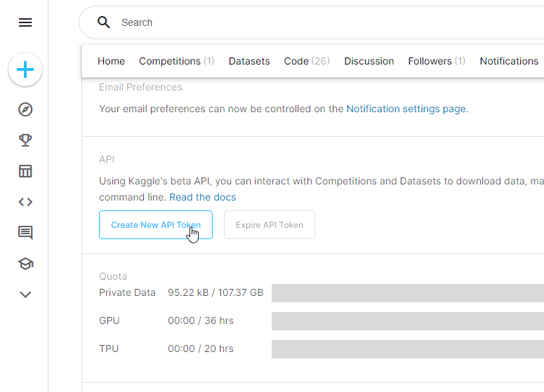
Task: Switch to the Competitions (1) tab
Action: coord(177,61)
